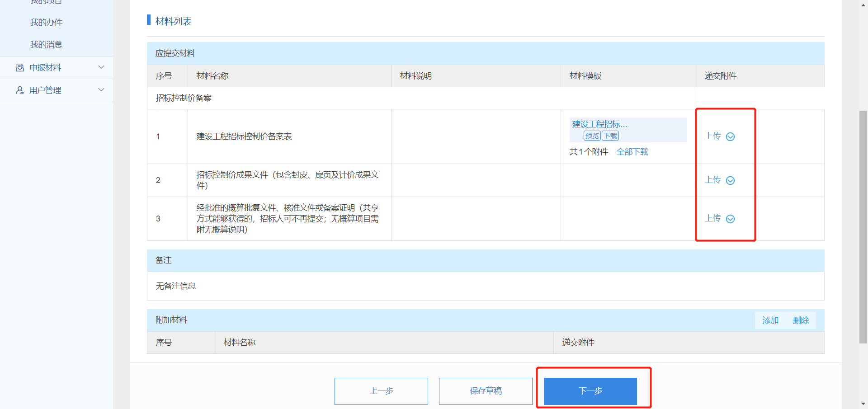Click the 用户管理 person icon in sidebar
This screenshot has width=868, height=409.
click(20, 90)
